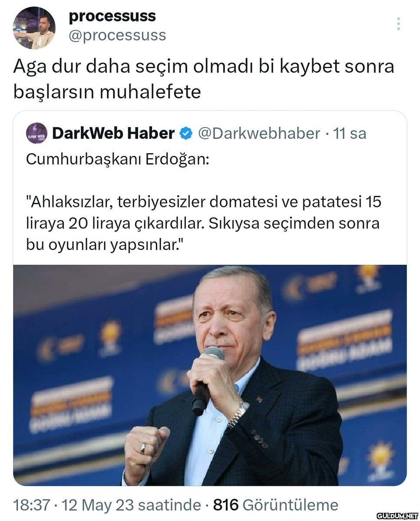Open the quoted tweet's rally photo
This screenshot has width=420, height=521.
point(210,375)
